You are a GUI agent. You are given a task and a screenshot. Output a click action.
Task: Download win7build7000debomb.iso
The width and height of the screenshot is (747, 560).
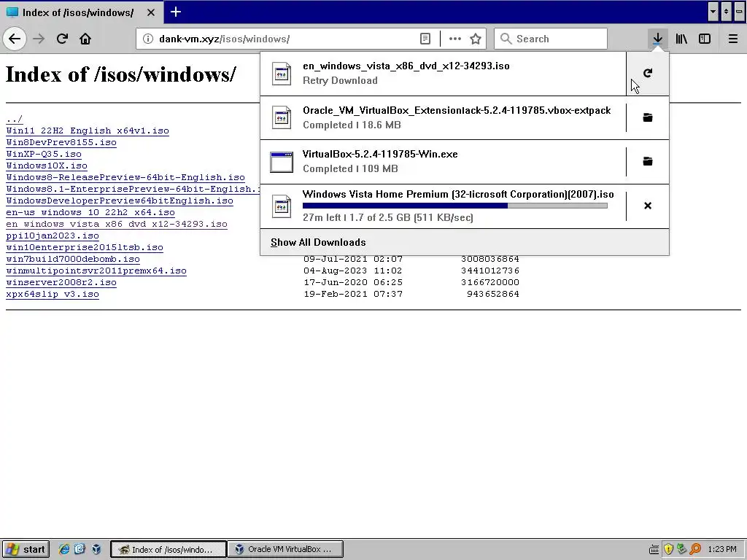coord(73,259)
